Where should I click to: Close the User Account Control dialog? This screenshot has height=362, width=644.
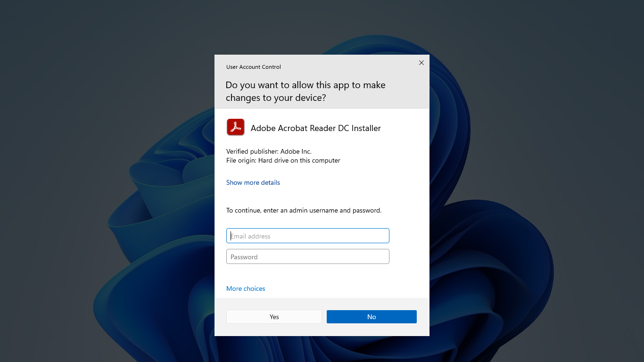(421, 63)
